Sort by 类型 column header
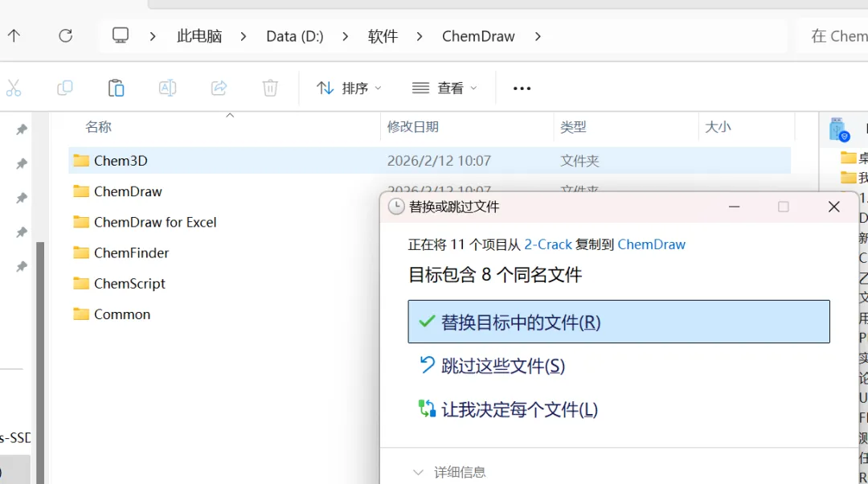This screenshot has width=868, height=484. [x=573, y=127]
